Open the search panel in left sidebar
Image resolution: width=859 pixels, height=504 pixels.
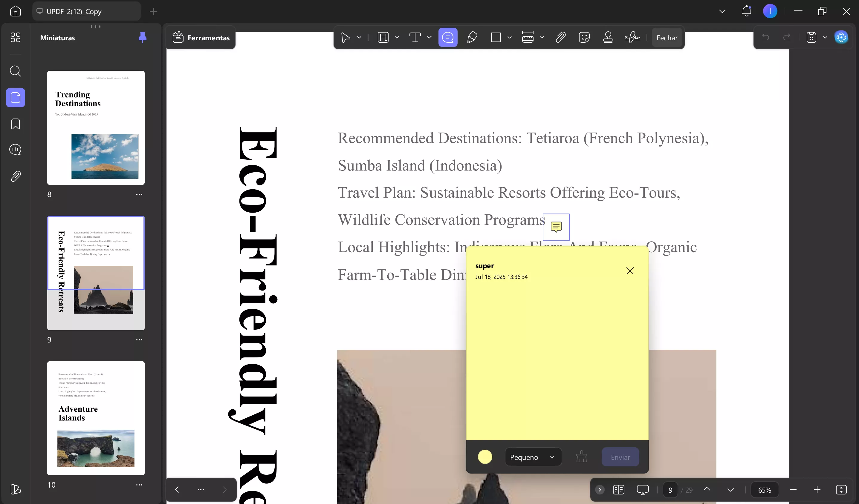15,71
